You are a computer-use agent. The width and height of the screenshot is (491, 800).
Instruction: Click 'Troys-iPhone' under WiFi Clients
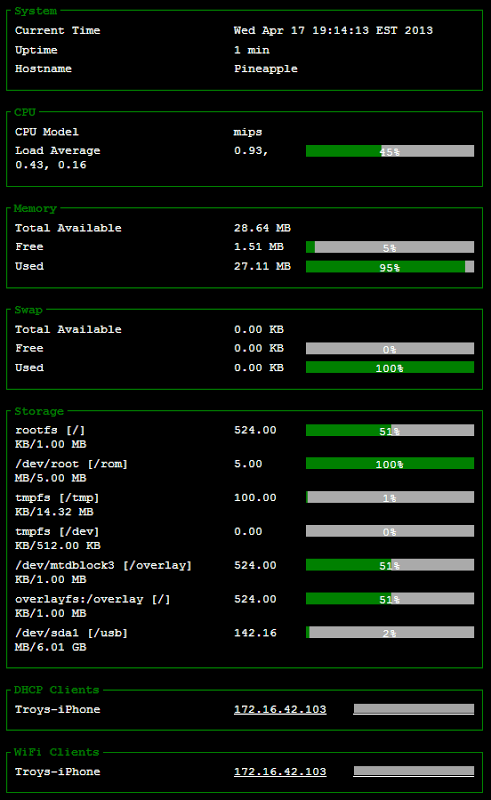(58, 772)
